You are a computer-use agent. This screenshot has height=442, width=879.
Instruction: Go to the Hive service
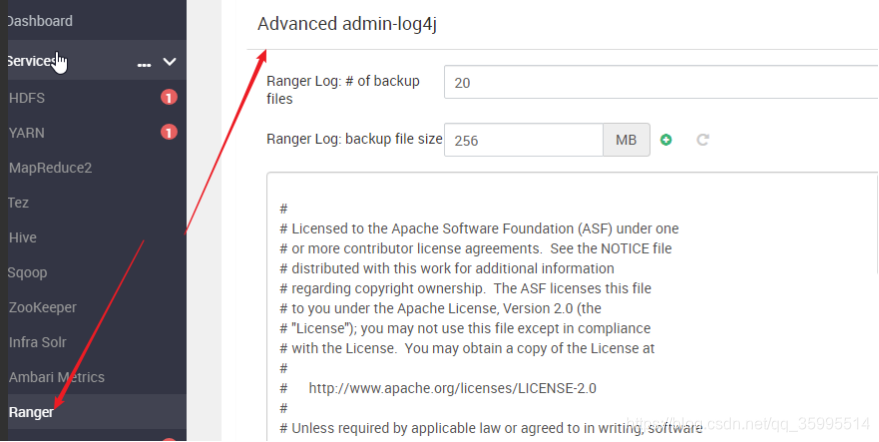coord(22,237)
